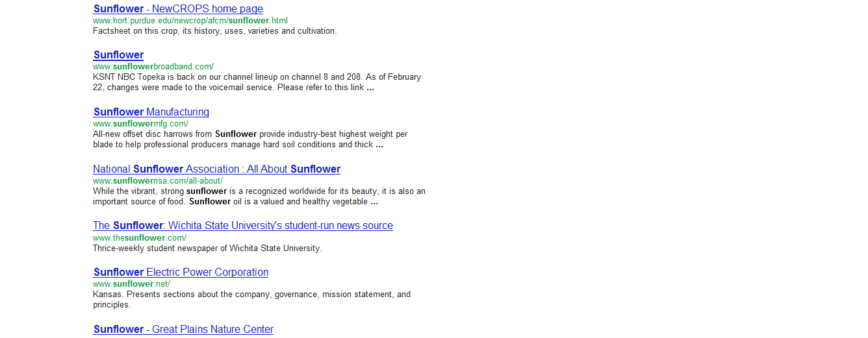This screenshot has height=338, width=868.
Task: Click the snippet starting 'While the vibrant, strong sunflower'
Action: pos(259,197)
